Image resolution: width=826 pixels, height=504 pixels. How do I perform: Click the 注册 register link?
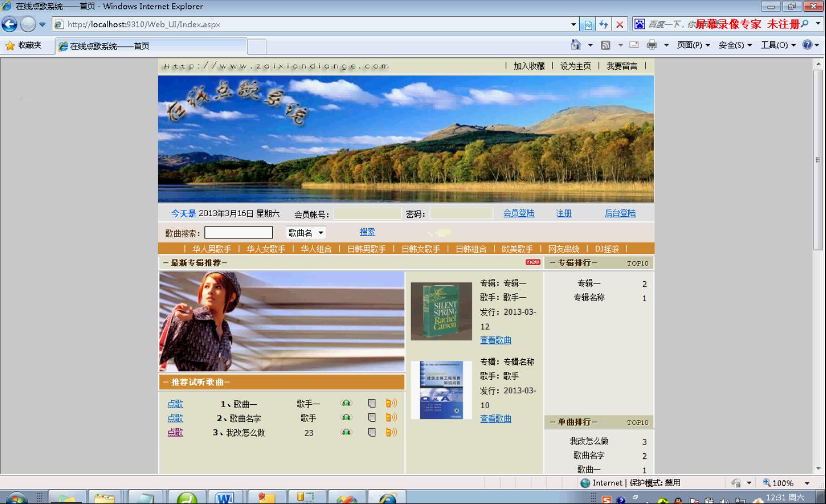pyautogui.click(x=564, y=213)
